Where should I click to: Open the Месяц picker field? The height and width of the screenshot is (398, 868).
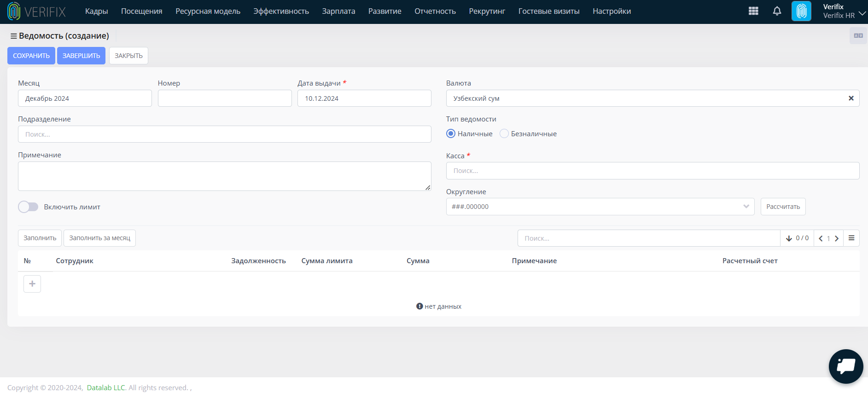click(x=85, y=98)
